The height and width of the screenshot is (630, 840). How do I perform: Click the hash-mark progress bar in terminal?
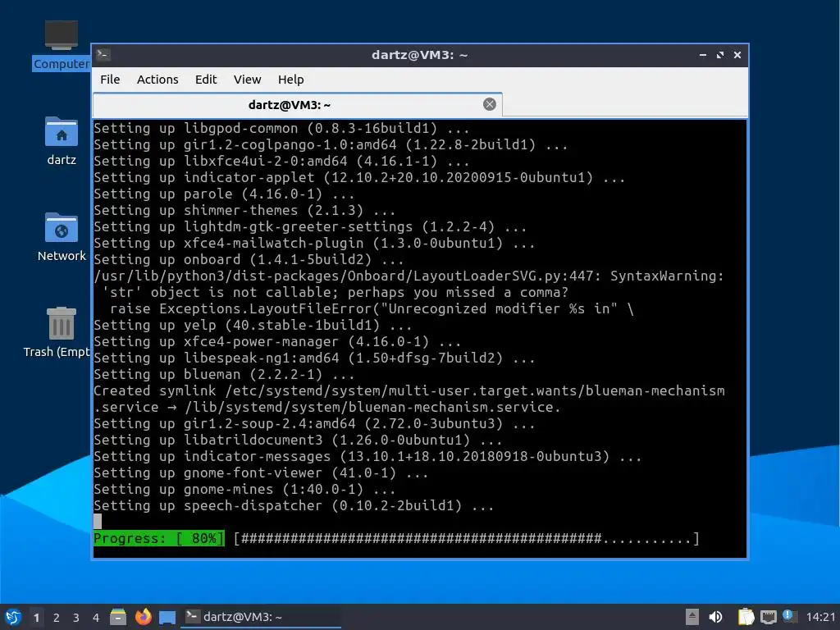coord(467,538)
